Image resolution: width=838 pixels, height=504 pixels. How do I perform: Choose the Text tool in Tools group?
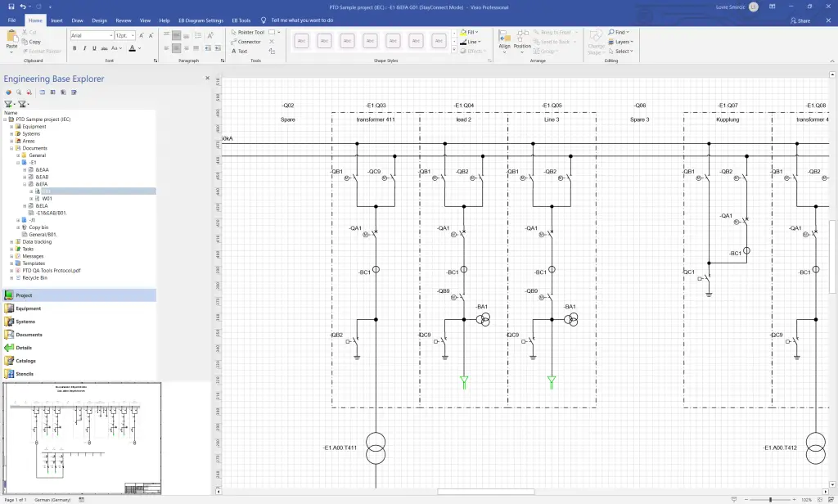coord(238,52)
